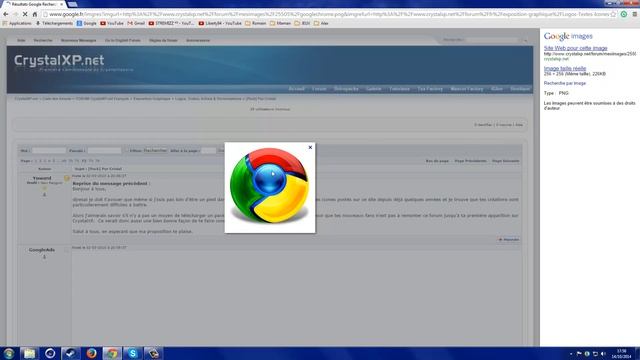Click the Bas de page link
640x360 pixels.
click(x=437, y=161)
